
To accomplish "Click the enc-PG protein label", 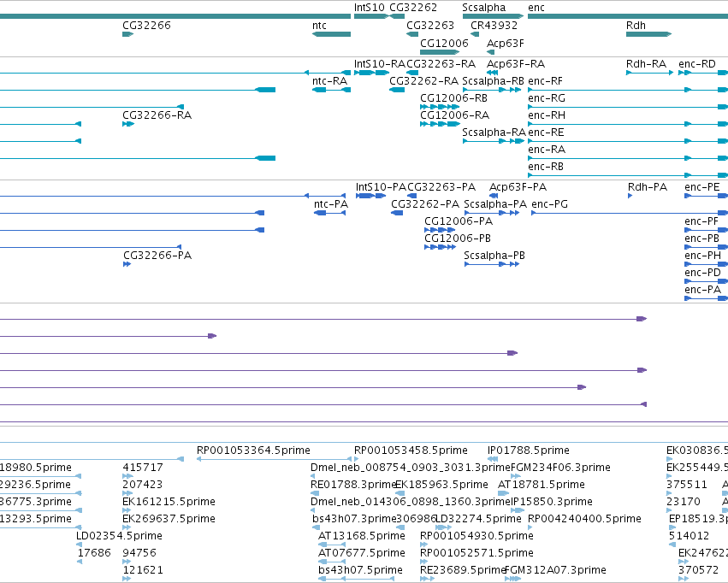I will [x=549, y=204].
